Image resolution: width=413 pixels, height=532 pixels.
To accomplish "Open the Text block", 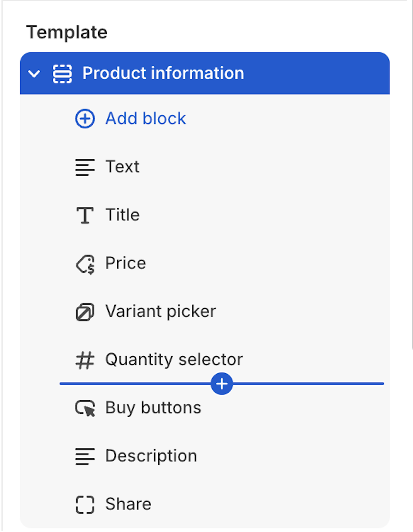I will click(122, 167).
